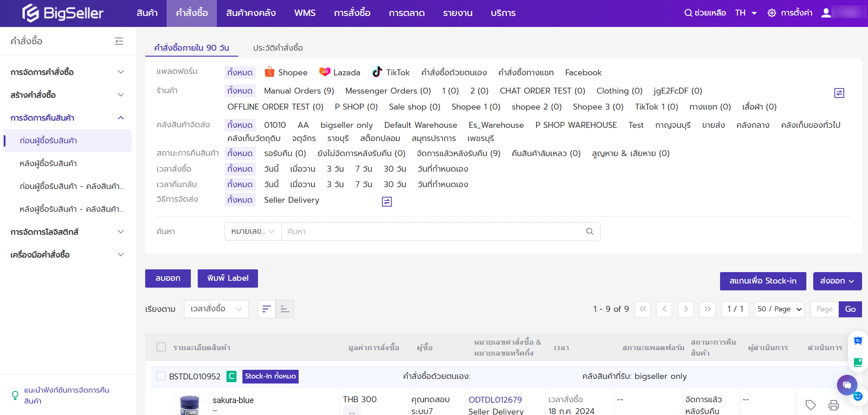The image size is (868, 415).
Task: Click the page number input field
Action: (824, 309)
